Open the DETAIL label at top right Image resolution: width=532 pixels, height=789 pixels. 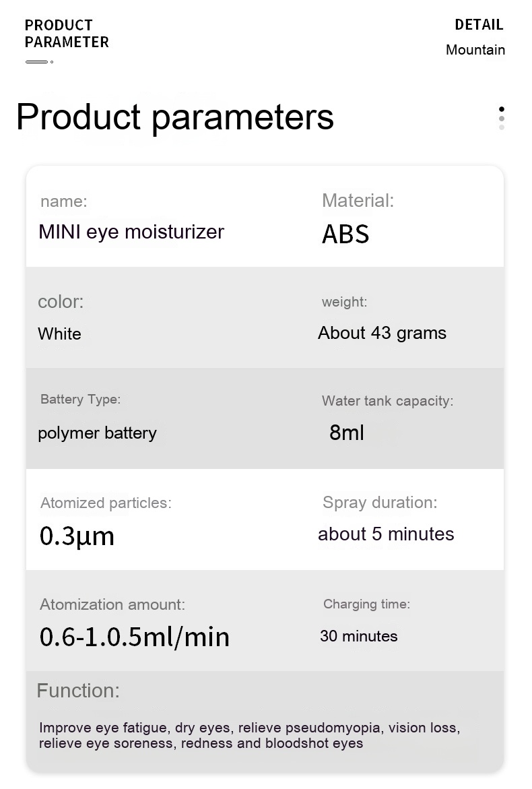point(479,25)
